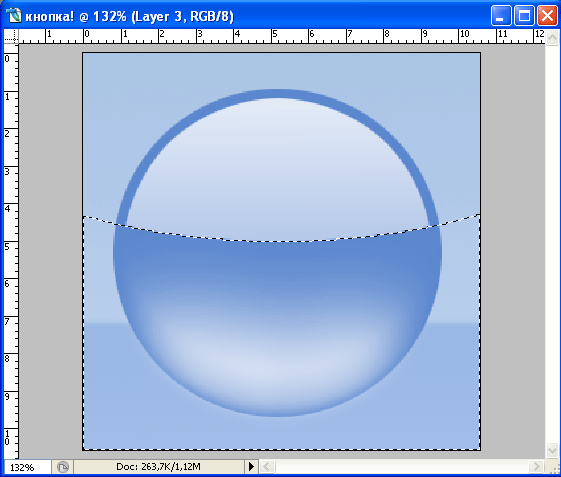The width and height of the screenshot is (561, 477).
Task: Click the status bar workgroup icon beside zoom
Action: click(63, 467)
